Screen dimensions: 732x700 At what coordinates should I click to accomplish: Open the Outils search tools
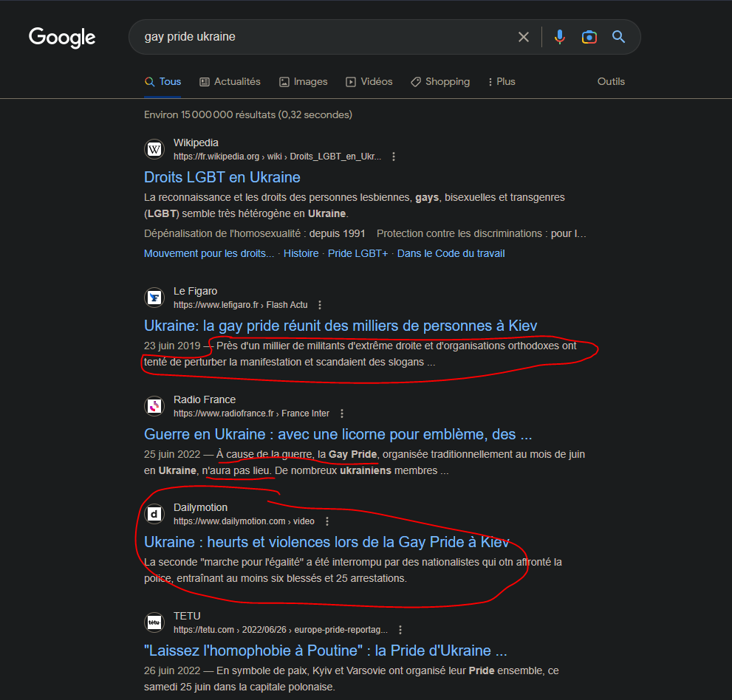pyautogui.click(x=611, y=82)
